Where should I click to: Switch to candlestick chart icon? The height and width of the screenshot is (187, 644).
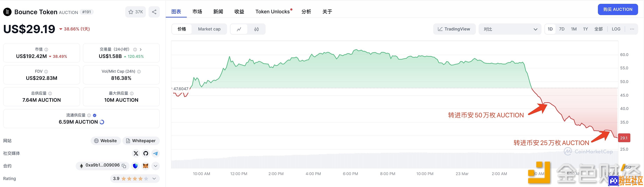click(x=256, y=29)
